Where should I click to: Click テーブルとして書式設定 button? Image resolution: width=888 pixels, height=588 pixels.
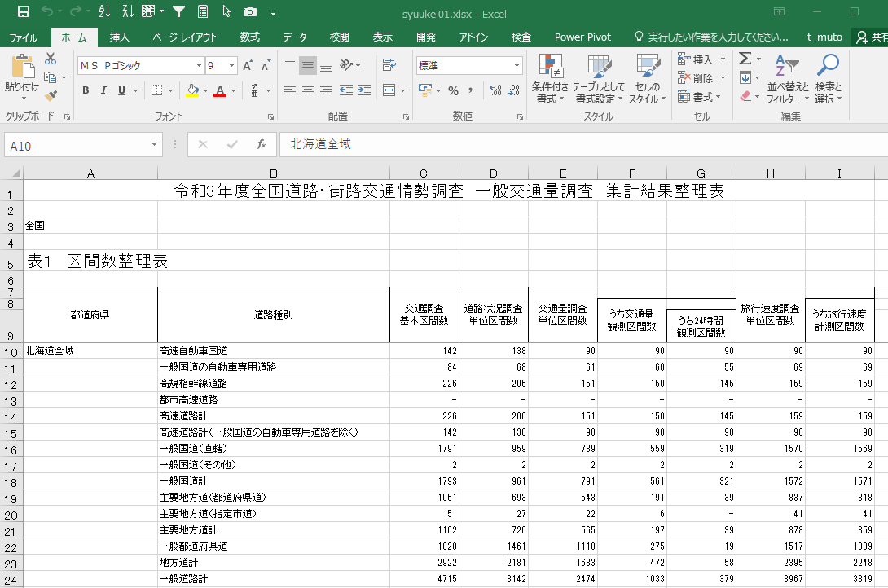[598, 79]
